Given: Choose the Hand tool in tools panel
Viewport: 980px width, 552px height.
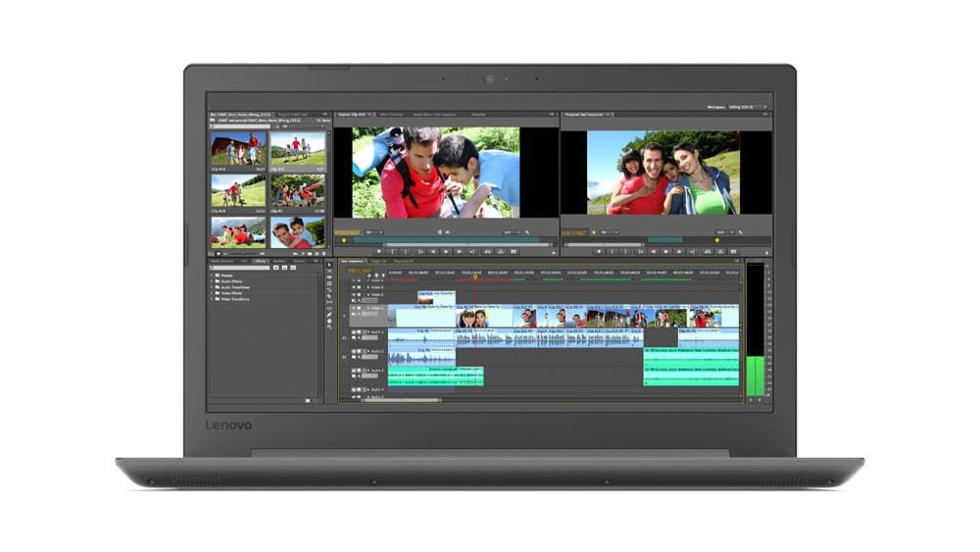Looking at the screenshot, I should [x=329, y=320].
